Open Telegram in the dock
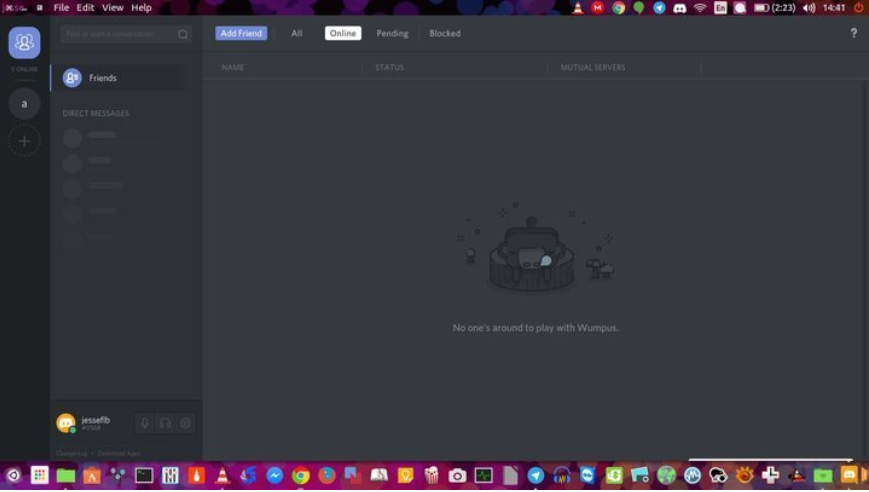 pyautogui.click(x=535, y=475)
